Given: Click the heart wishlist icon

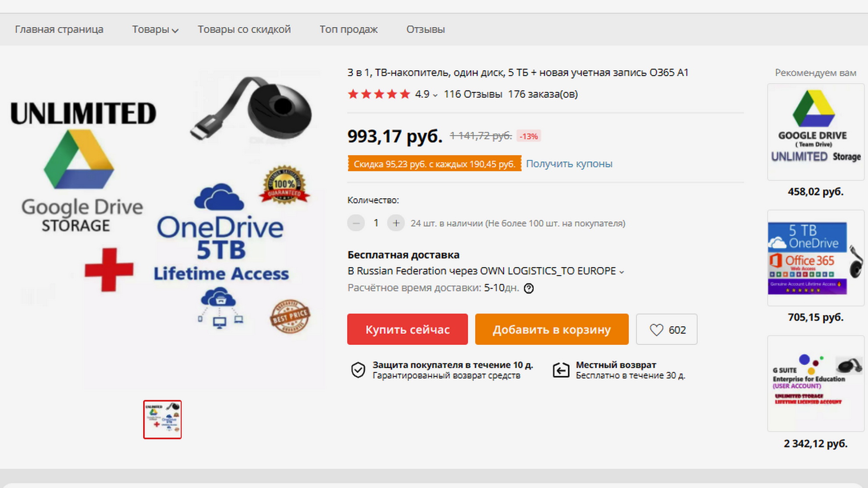Looking at the screenshot, I should click(656, 330).
